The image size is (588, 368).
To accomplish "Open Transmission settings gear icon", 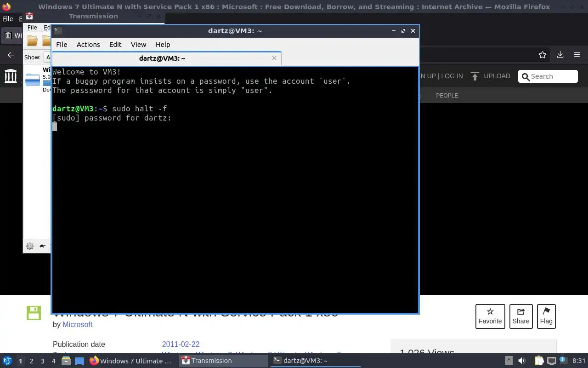I will 30,246.
